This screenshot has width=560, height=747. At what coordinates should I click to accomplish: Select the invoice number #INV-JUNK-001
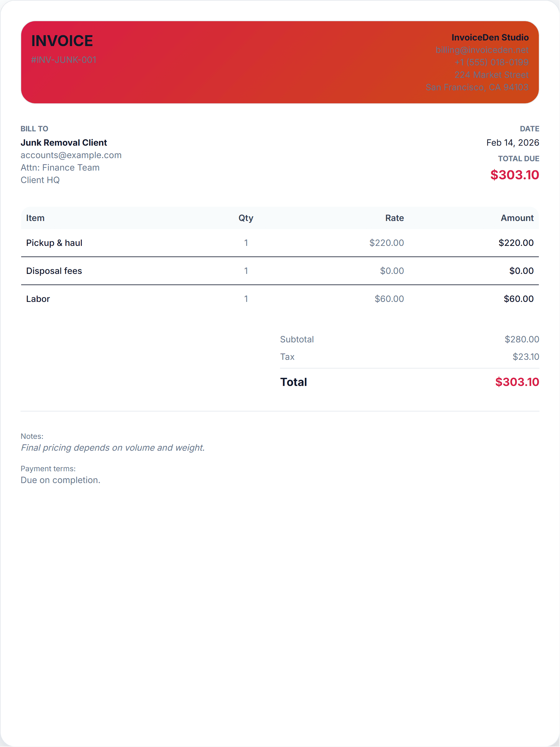(x=64, y=60)
